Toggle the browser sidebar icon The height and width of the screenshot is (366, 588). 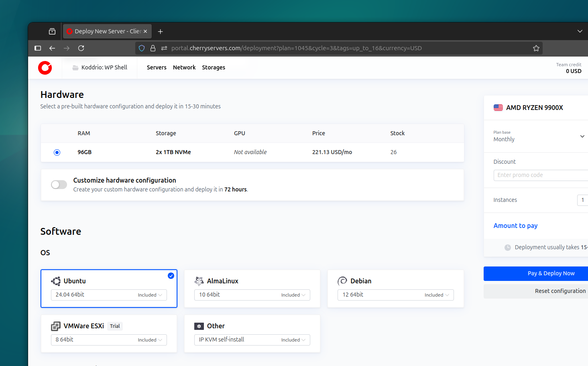point(38,48)
